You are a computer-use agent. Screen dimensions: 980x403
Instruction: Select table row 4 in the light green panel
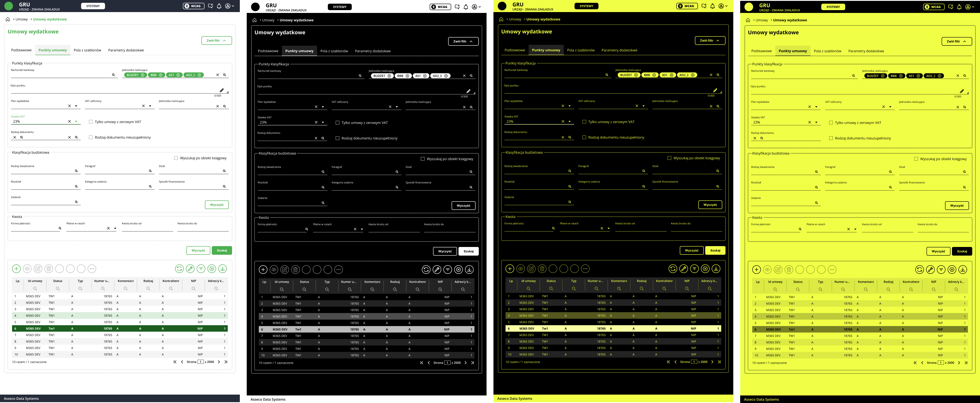[x=120, y=316]
